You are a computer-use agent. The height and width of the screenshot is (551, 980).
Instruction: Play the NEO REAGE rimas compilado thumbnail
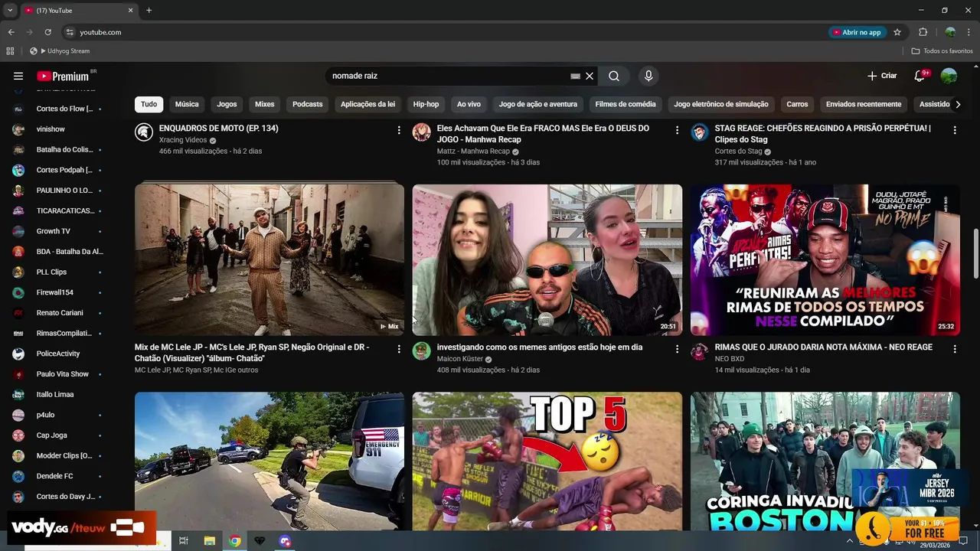[825, 259]
